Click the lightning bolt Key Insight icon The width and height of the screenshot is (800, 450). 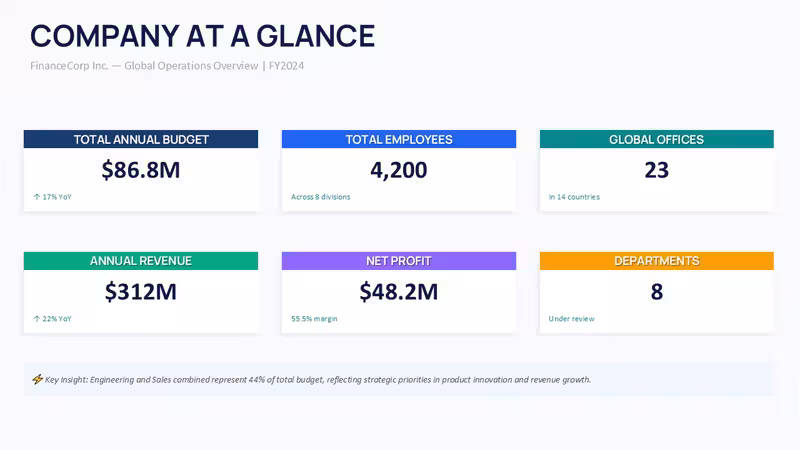(37, 380)
